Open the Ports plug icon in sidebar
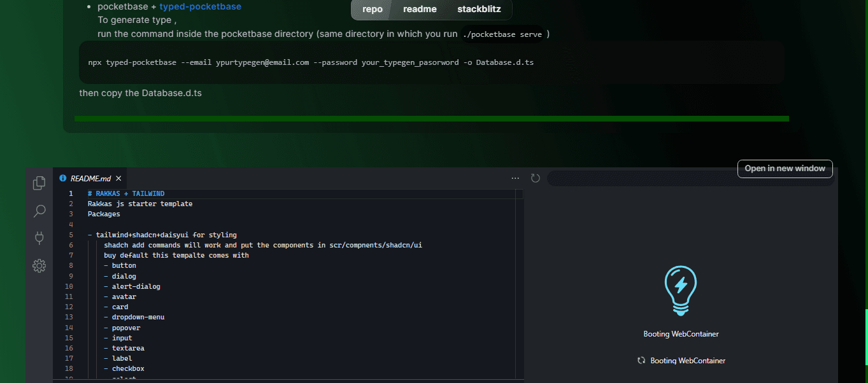Viewport: 868px width, 383px height. 39,238
